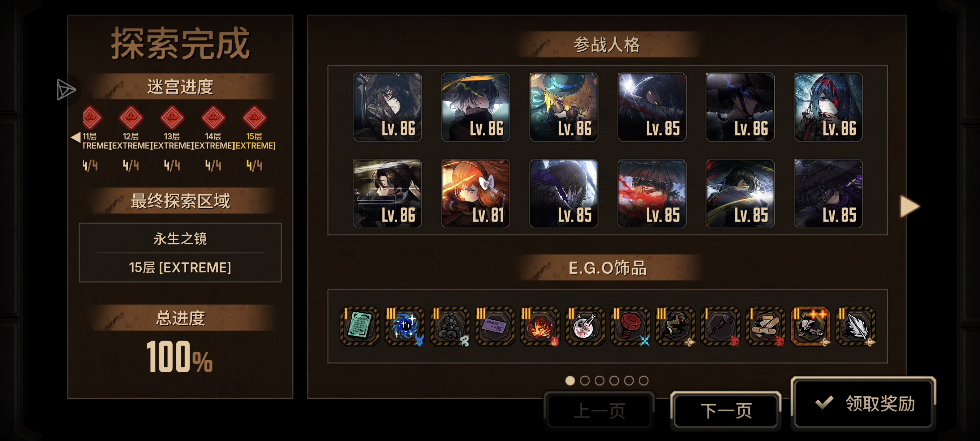980x441 pixels.
Task: Go to the second page dot
Action: tap(585, 381)
